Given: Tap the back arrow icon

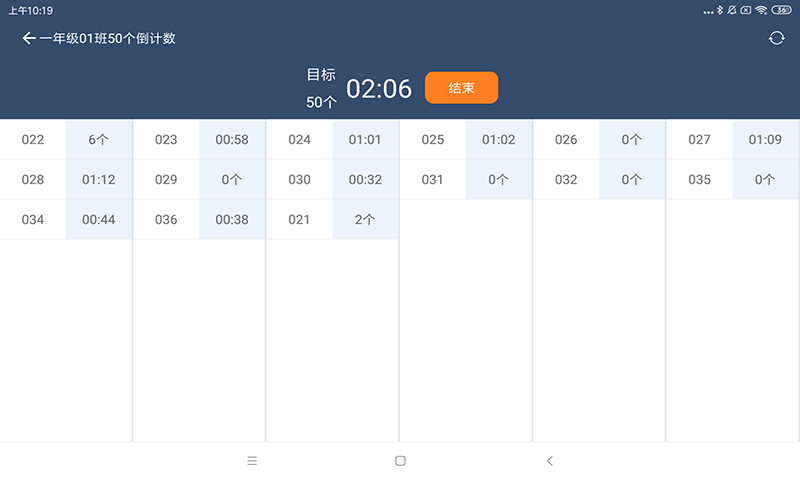Looking at the screenshot, I should (28, 38).
